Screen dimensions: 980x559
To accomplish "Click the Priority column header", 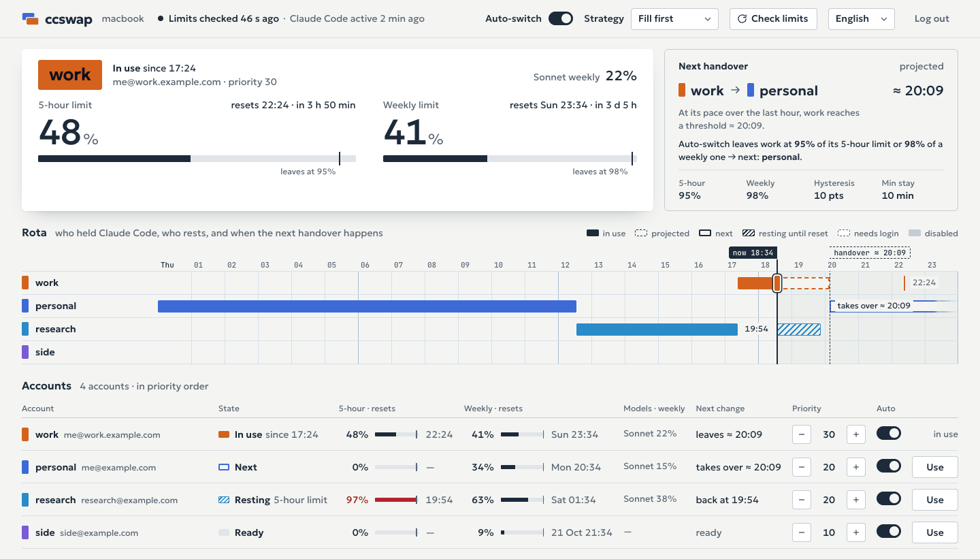I will click(x=806, y=409).
